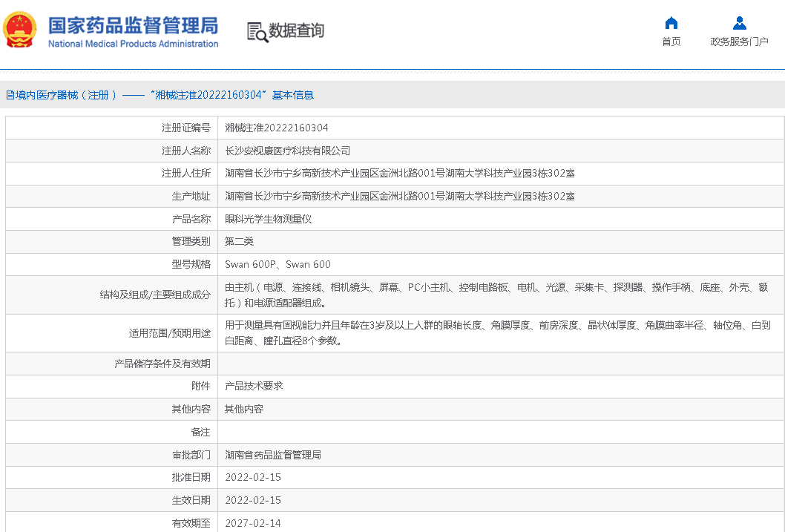Click the 注册人名称 row label
The image size is (785, 532).
coord(186,151)
